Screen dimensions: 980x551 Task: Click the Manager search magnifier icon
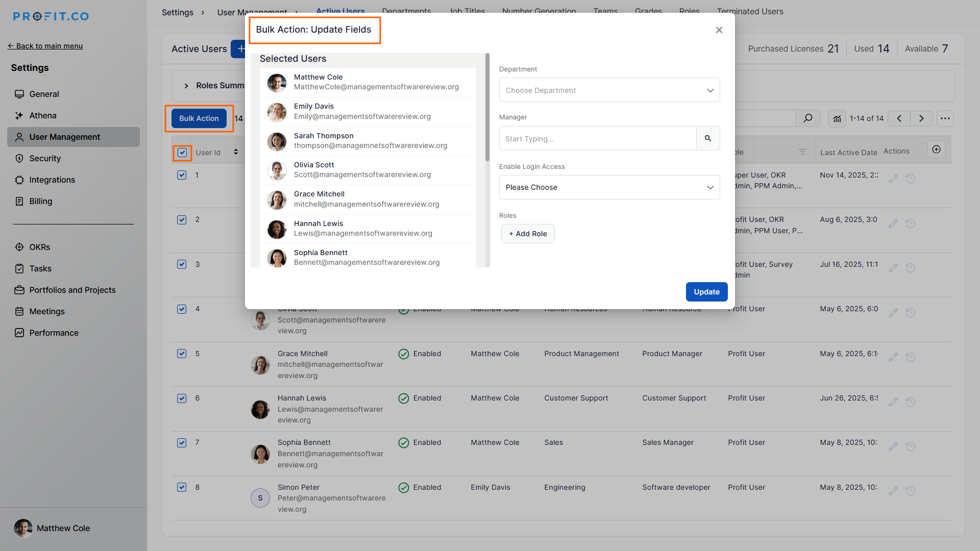pyautogui.click(x=708, y=138)
